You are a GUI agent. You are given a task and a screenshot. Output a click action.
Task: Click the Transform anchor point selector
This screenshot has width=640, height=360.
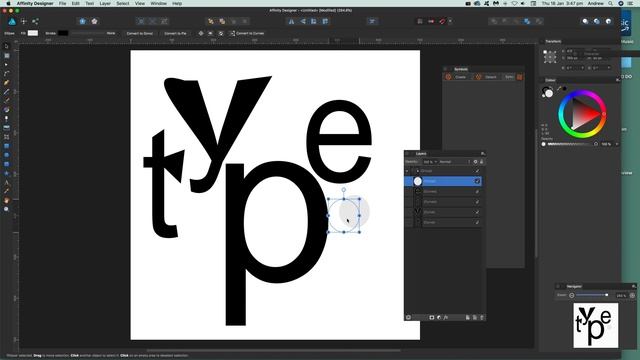click(550, 57)
